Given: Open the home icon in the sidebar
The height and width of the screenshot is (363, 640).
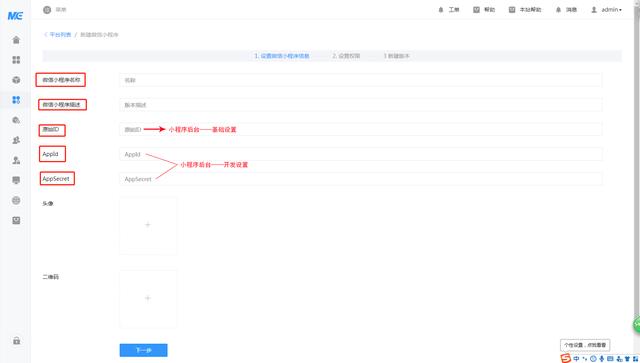Looking at the screenshot, I should 16,40.
